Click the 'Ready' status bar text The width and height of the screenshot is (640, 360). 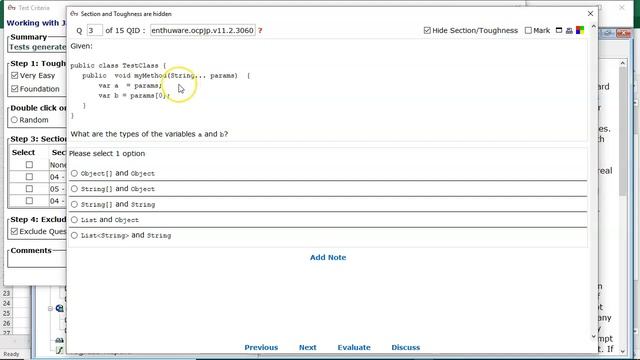pyautogui.click(x=11, y=354)
